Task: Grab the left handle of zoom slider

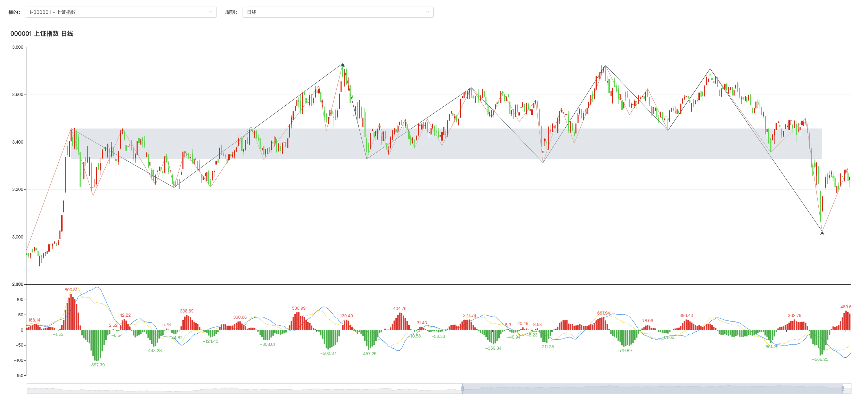Action: click(462, 388)
